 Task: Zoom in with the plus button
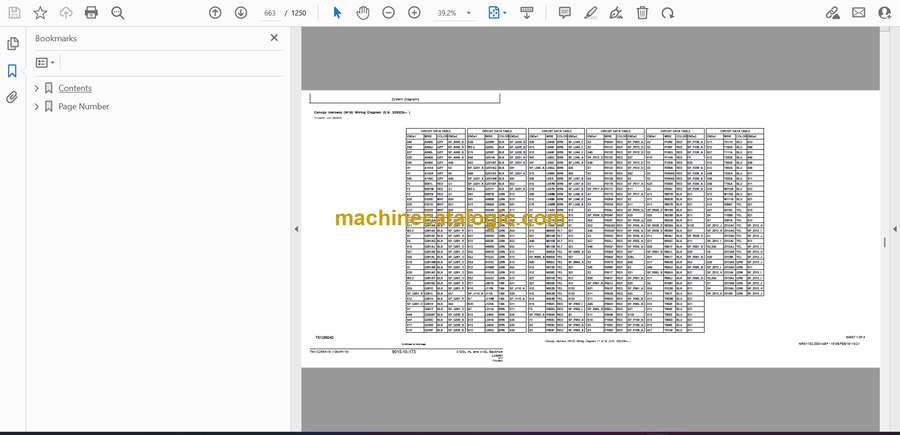click(x=414, y=13)
